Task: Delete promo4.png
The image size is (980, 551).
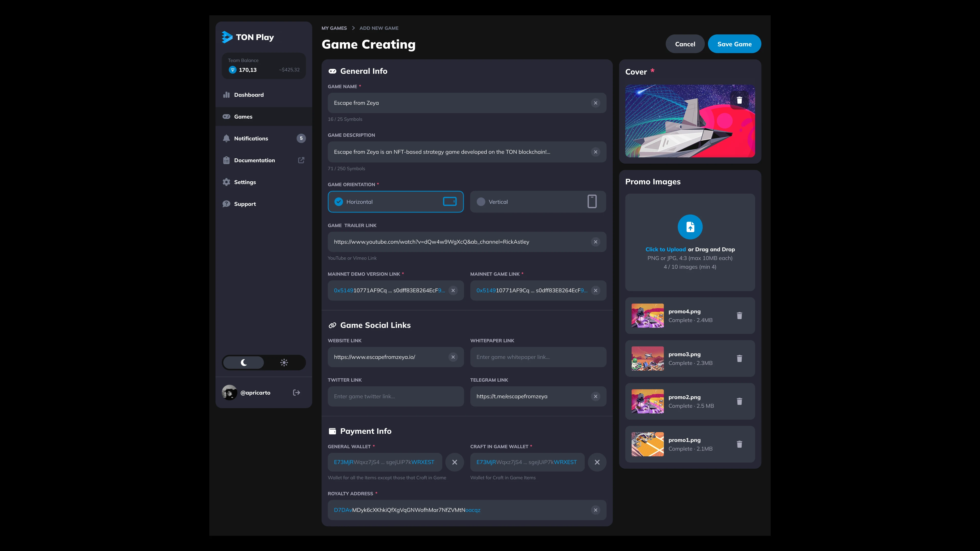Action: point(739,316)
